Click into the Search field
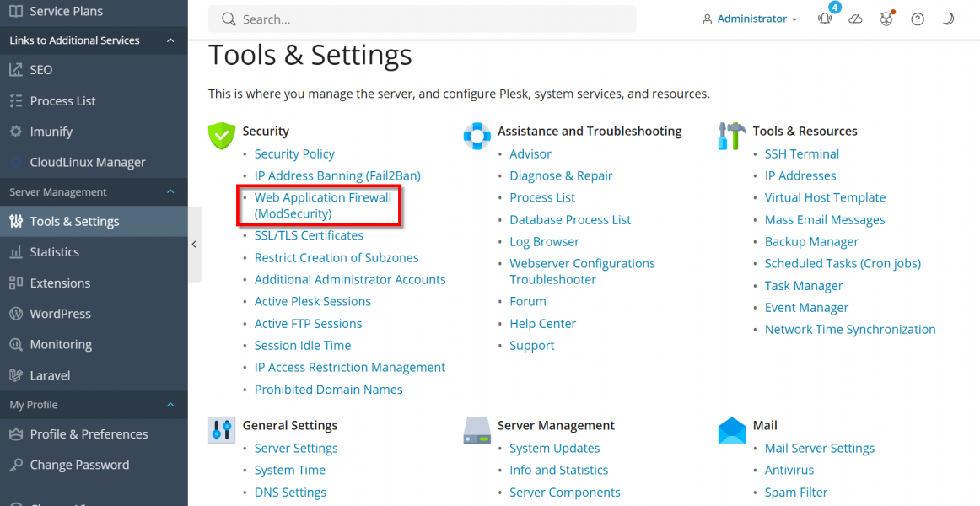This screenshot has height=506, width=980. [422, 19]
